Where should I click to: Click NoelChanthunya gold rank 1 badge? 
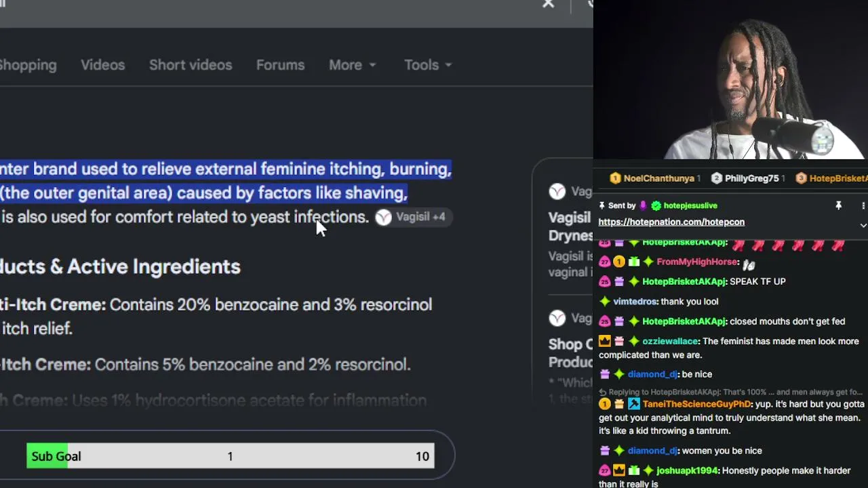[x=615, y=178]
